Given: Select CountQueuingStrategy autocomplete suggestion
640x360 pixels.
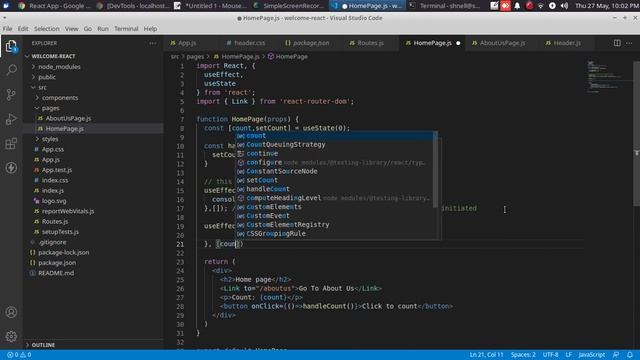Looking at the screenshot, I should (335, 144).
